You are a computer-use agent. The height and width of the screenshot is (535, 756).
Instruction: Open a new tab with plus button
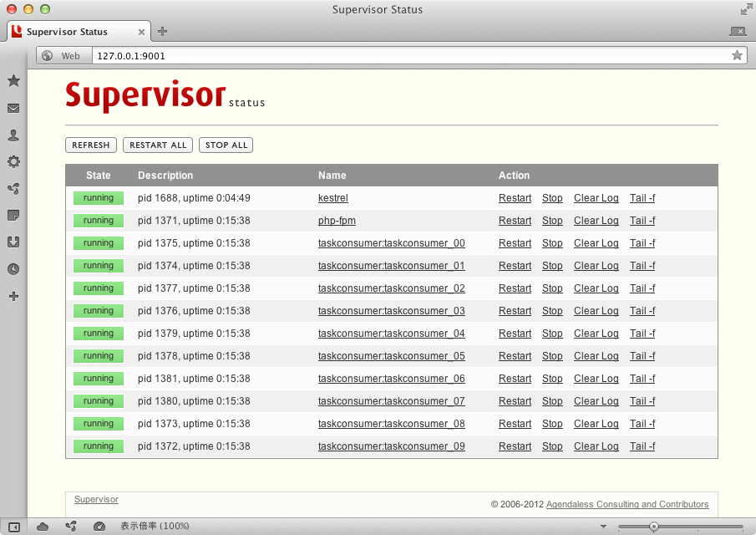(x=163, y=32)
